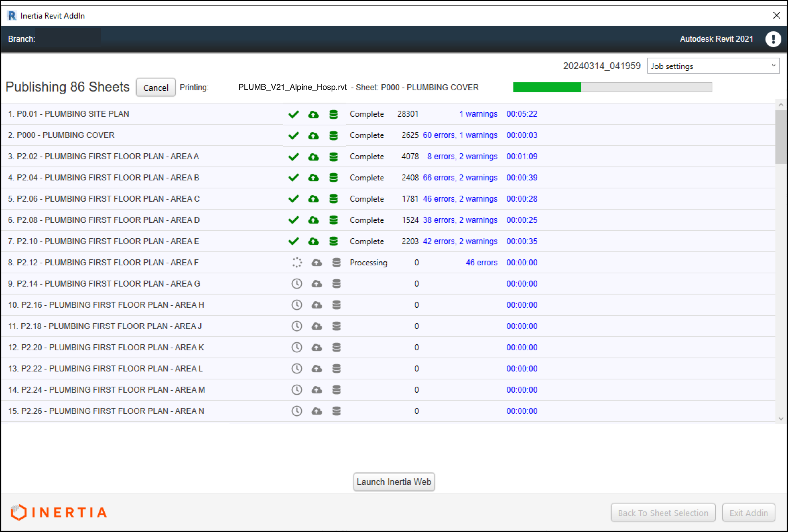This screenshot has height=532, width=788.
Task: Click the pending clock icon for P2.20 AREA K
Action: (297, 348)
